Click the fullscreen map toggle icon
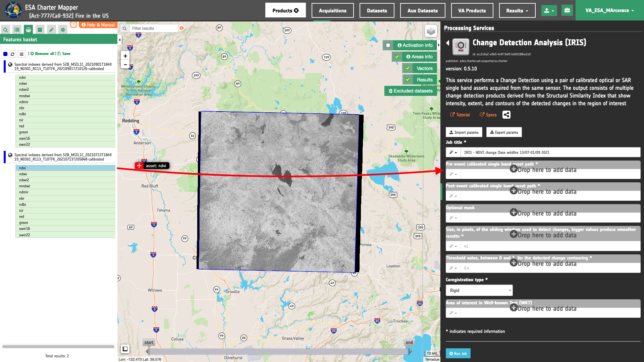The height and width of the screenshot is (362, 644). [125, 349]
